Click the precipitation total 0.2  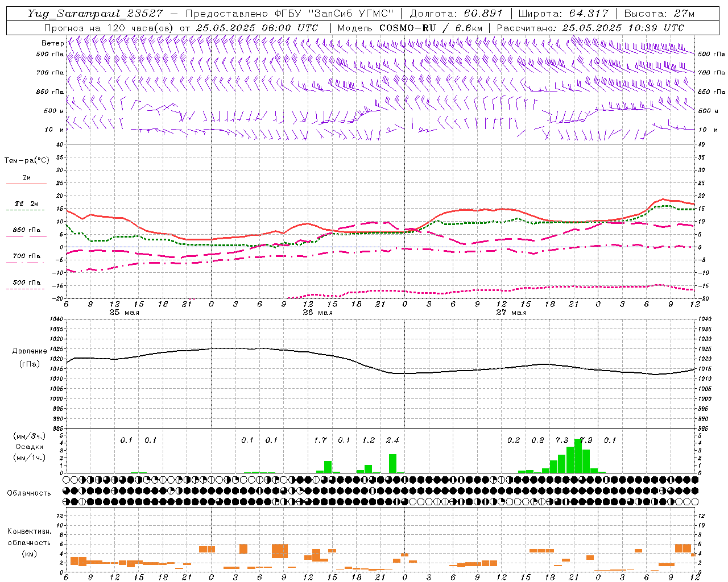point(514,440)
